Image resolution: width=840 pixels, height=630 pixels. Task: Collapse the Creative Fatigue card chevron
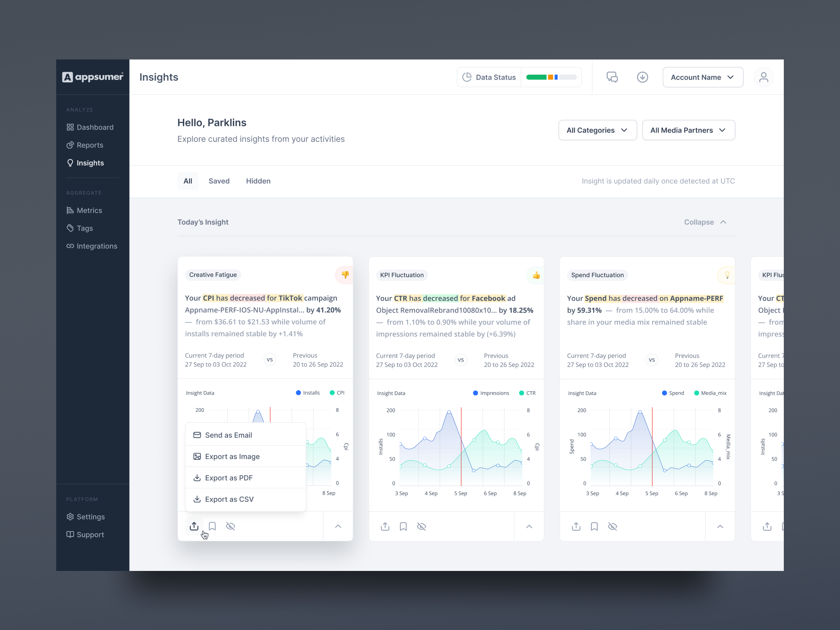pos(338,526)
